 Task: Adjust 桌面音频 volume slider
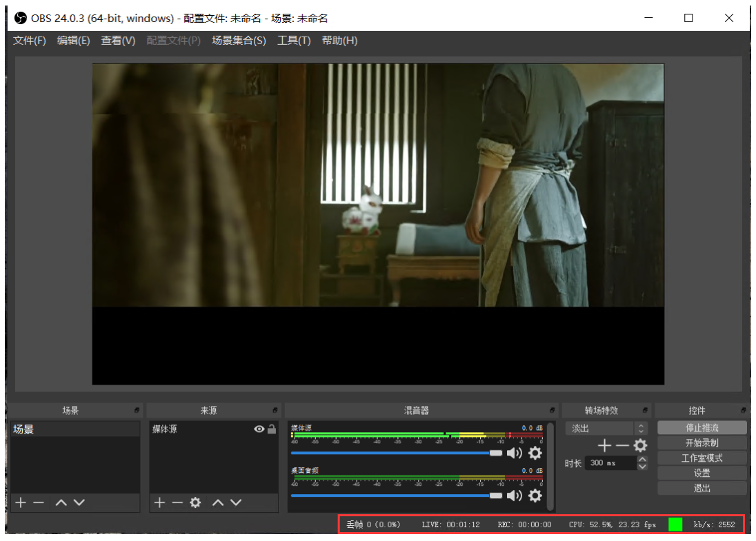[397, 496]
